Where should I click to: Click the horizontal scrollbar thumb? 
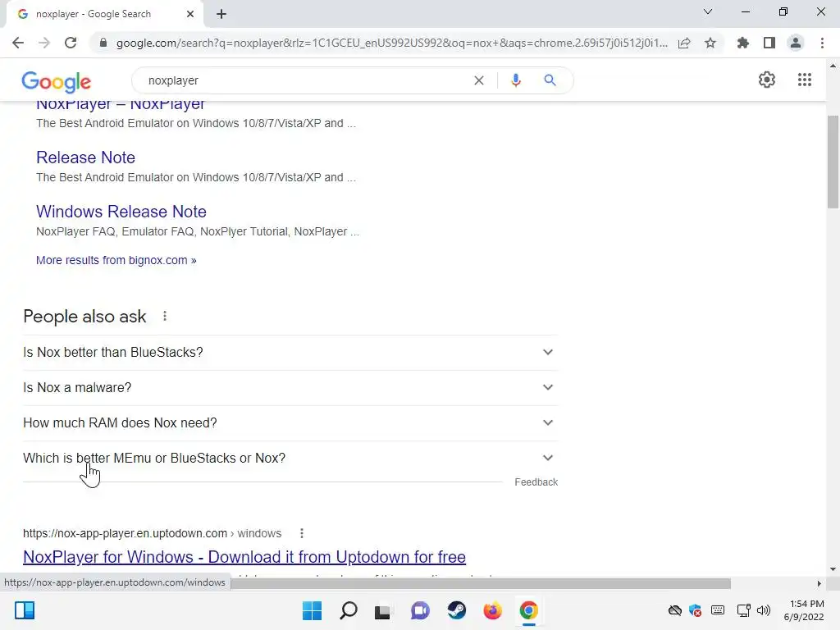pos(481,583)
